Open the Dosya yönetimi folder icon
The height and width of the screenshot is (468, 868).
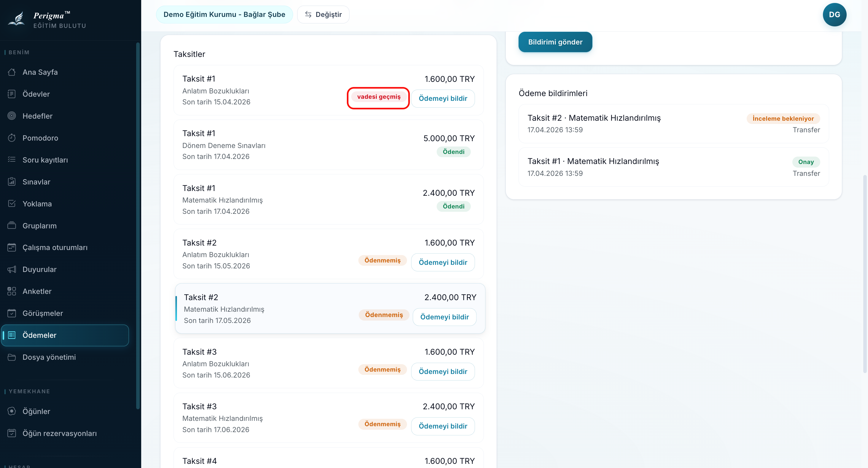12,357
